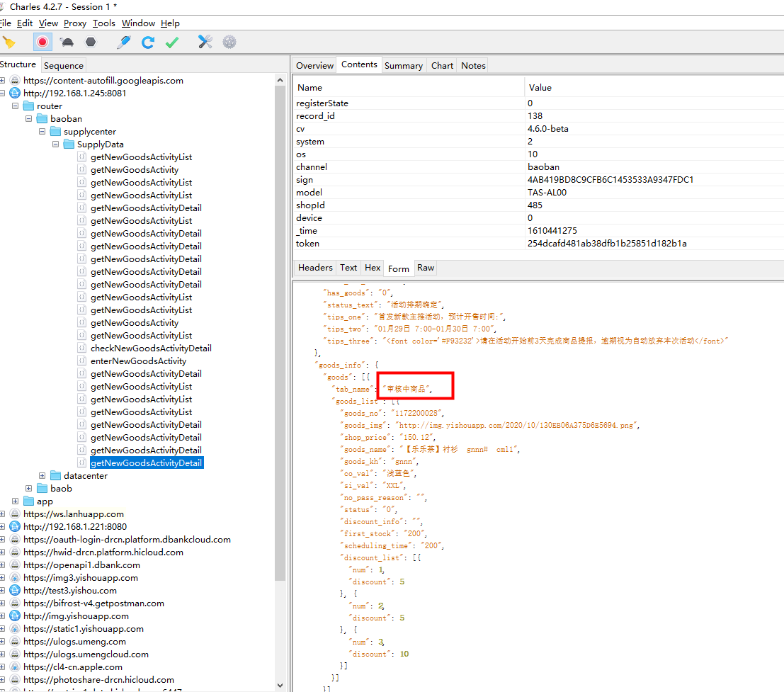784x692 pixels.
Task: Select the https://img3.yishouapp.com host
Action: click(x=81, y=577)
